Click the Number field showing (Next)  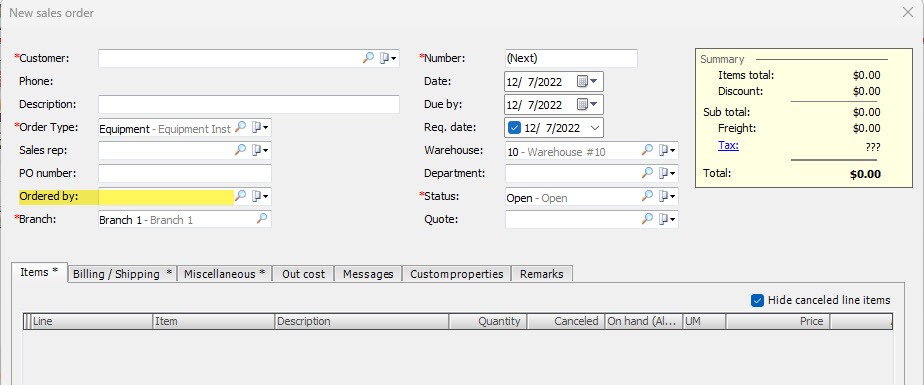pyautogui.click(x=572, y=58)
